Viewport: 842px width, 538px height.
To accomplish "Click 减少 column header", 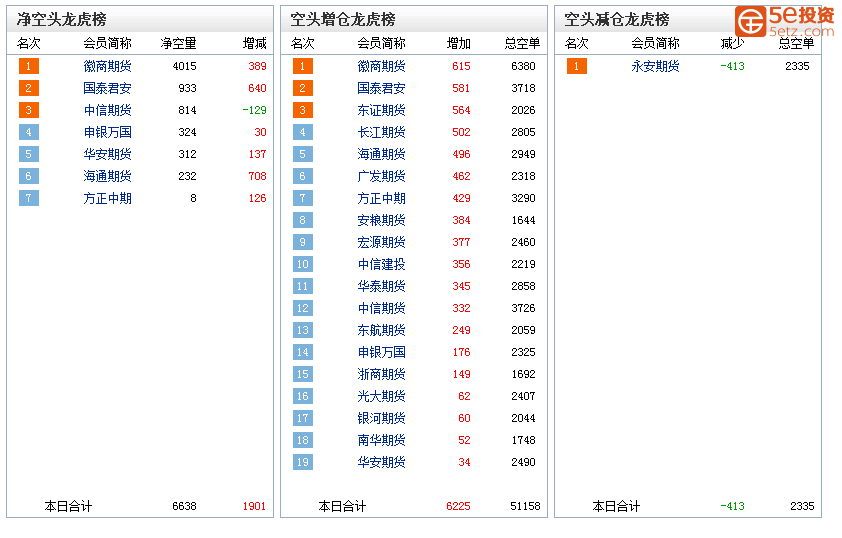I will pos(732,43).
